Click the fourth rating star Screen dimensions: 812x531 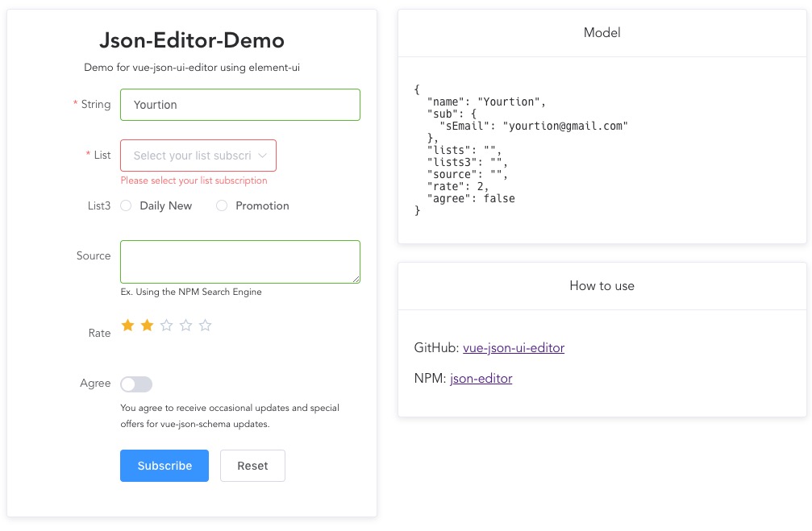pyautogui.click(x=185, y=325)
